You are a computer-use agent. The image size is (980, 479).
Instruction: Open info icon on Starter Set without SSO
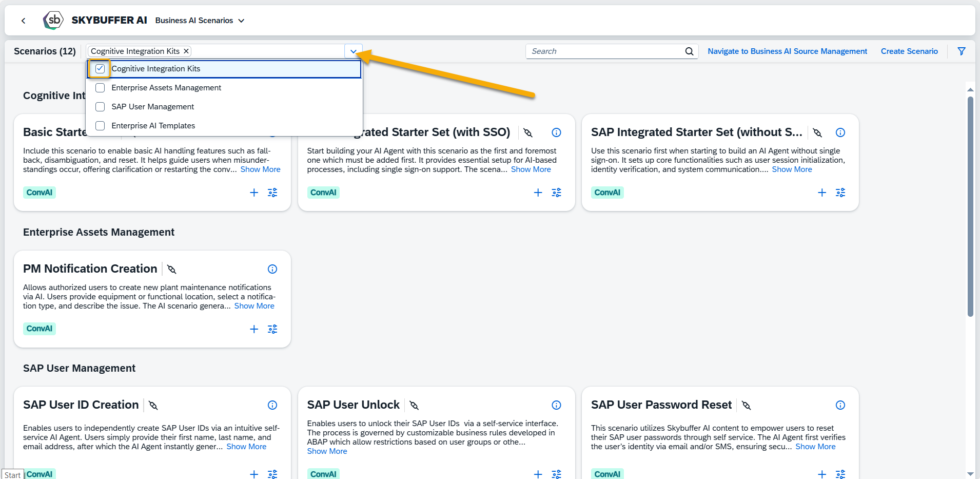[x=840, y=132]
